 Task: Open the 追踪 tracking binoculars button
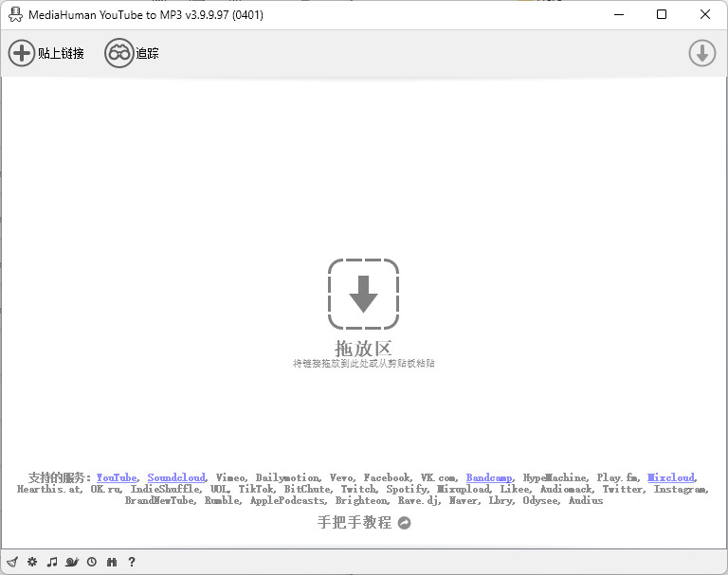tap(132, 53)
